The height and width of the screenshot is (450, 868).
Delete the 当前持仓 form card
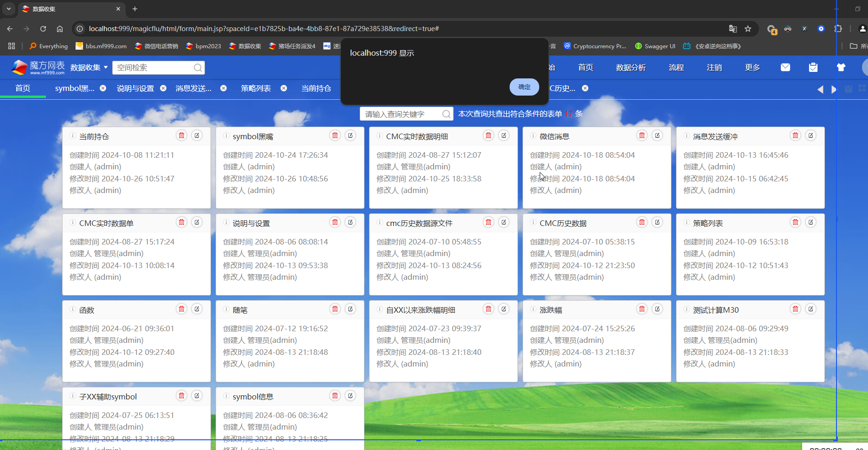[182, 135]
